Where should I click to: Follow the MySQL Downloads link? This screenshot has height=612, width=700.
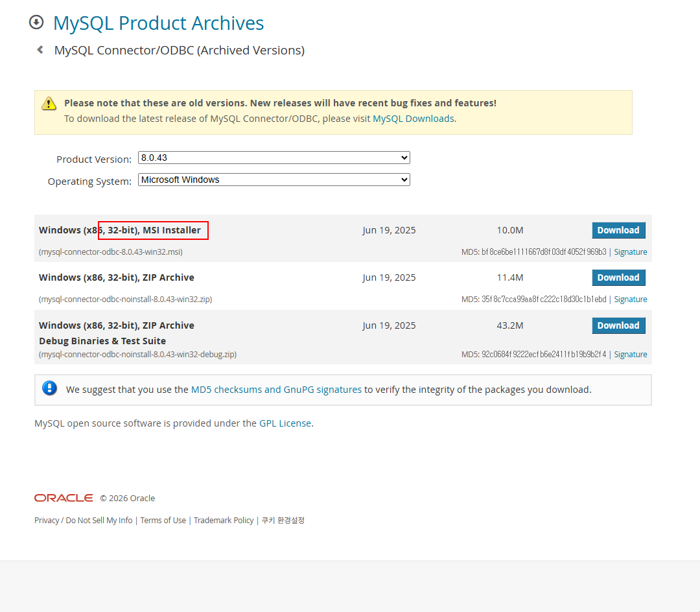coord(414,118)
